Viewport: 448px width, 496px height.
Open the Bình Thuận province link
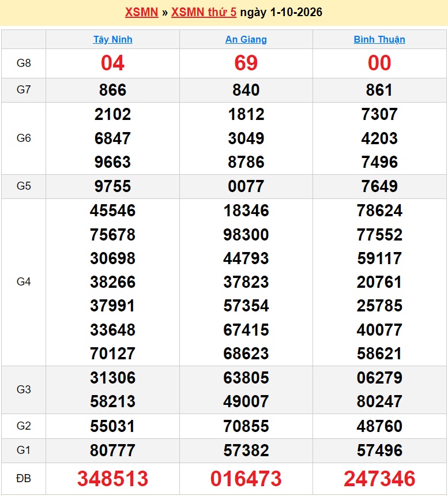(x=379, y=40)
